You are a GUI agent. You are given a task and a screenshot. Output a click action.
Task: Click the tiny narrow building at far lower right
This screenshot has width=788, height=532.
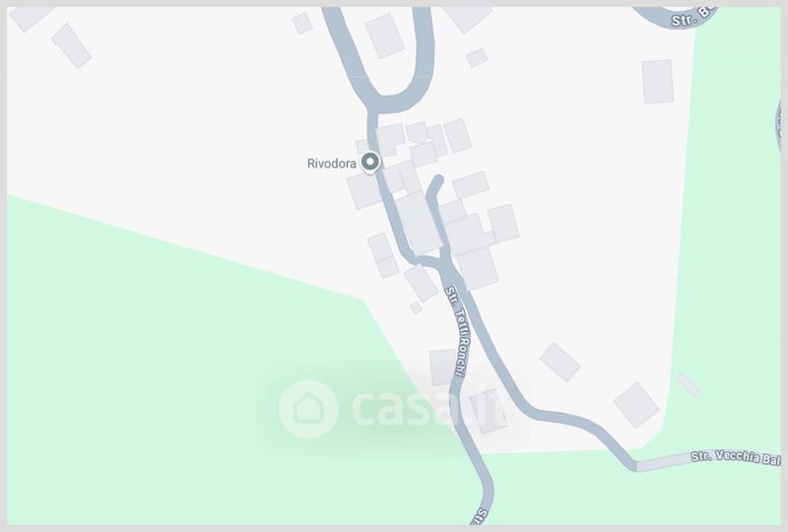point(688,384)
